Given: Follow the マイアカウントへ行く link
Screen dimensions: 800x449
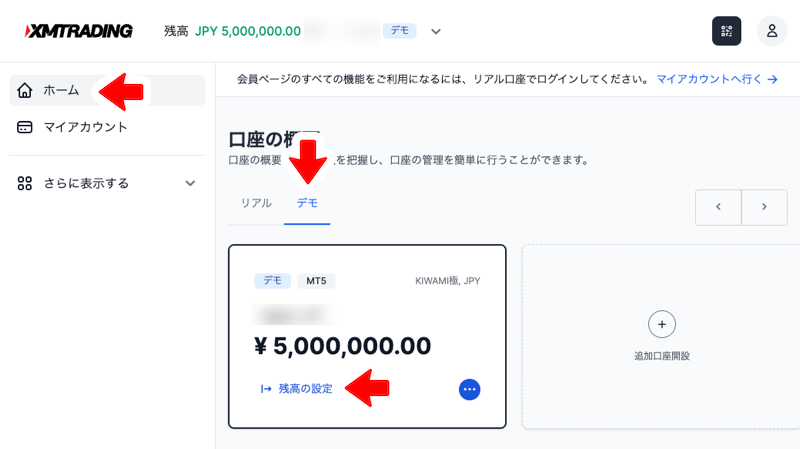Looking at the screenshot, I should pyautogui.click(x=717, y=79).
